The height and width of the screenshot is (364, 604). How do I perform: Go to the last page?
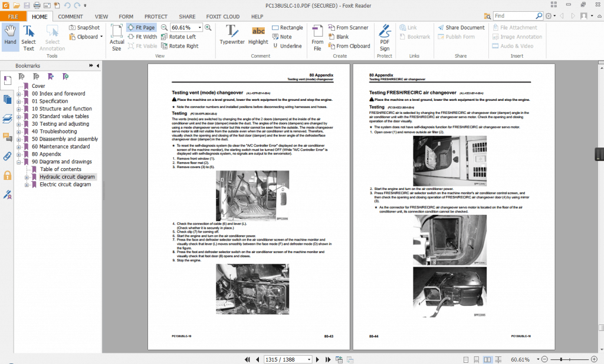328,359
